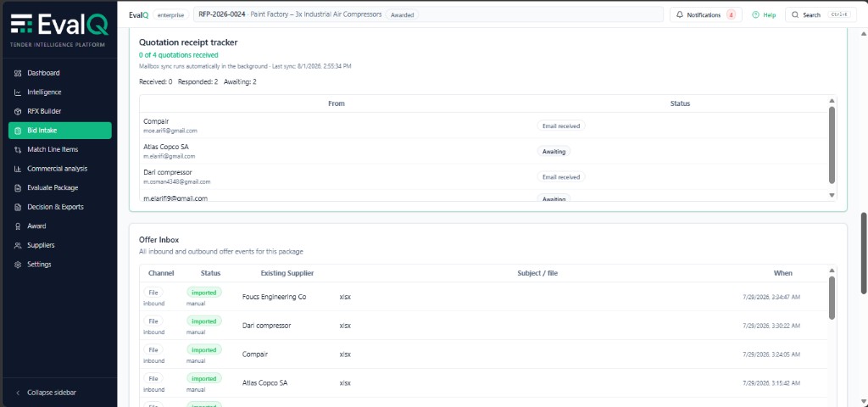Click the Awarded status badge
The image size is (868, 407).
pos(402,15)
